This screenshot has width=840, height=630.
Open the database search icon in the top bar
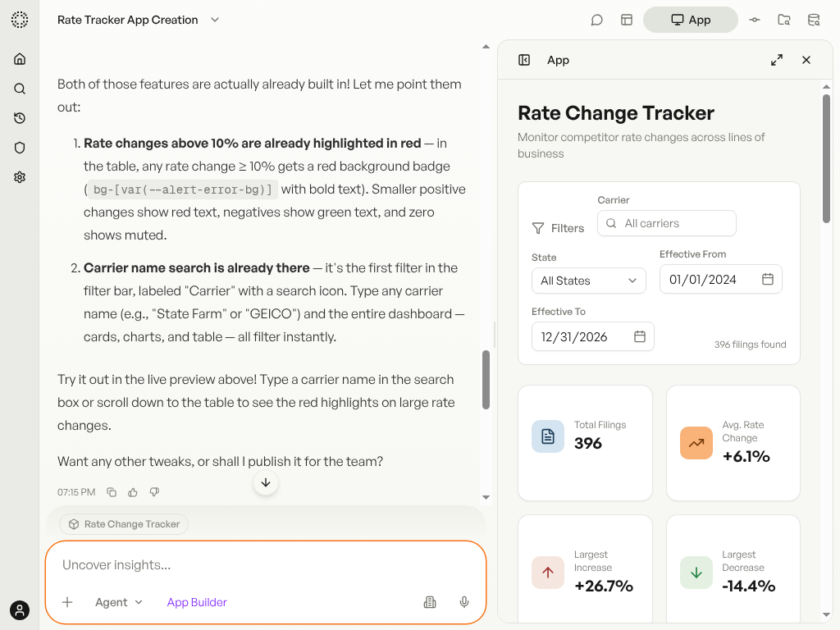pos(814,20)
